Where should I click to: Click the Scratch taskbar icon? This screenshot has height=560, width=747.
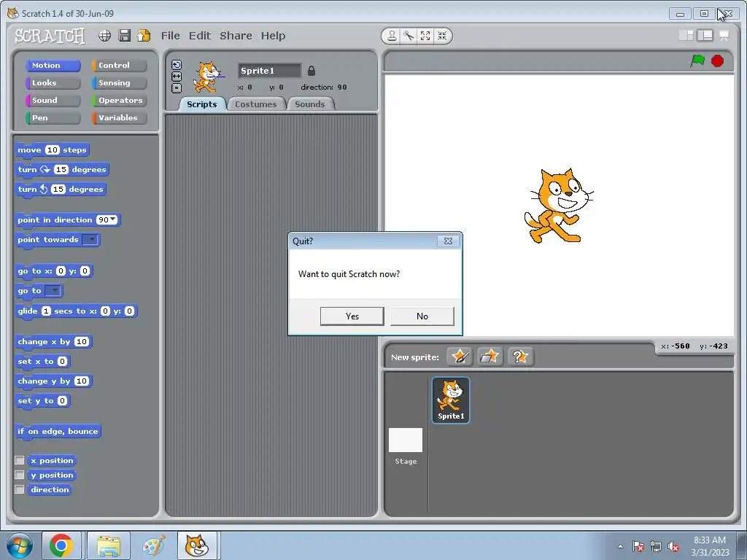197,545
